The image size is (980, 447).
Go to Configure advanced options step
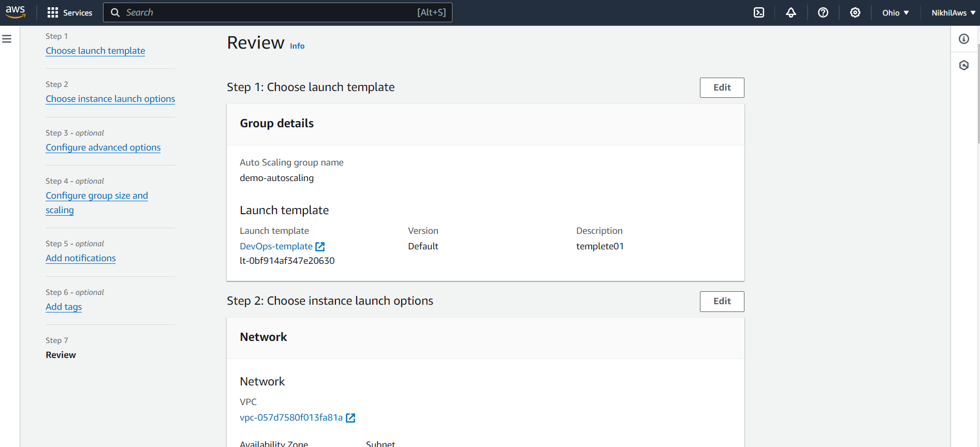pos(103,147)
